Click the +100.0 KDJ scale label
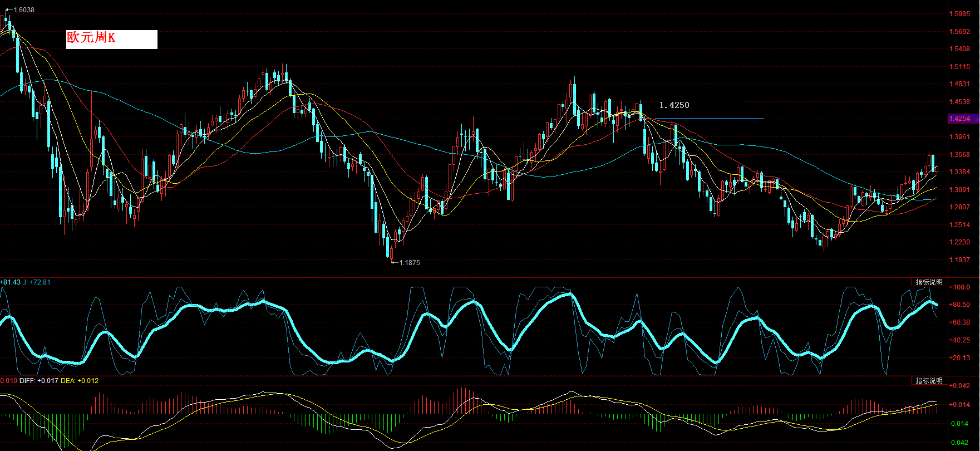Viewport: 980px width, 451px height. pyautogui.click(x=960, y=287)
